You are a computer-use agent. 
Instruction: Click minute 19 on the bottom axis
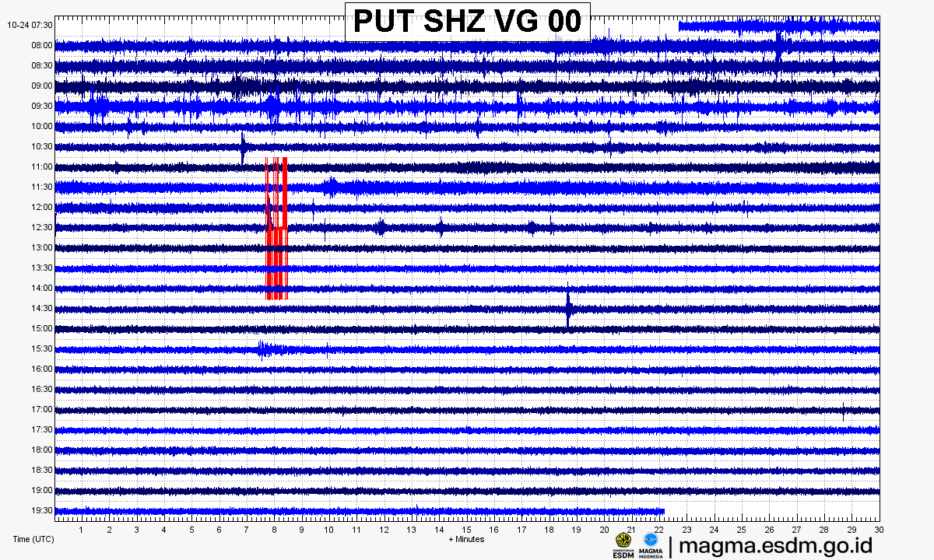576,530
